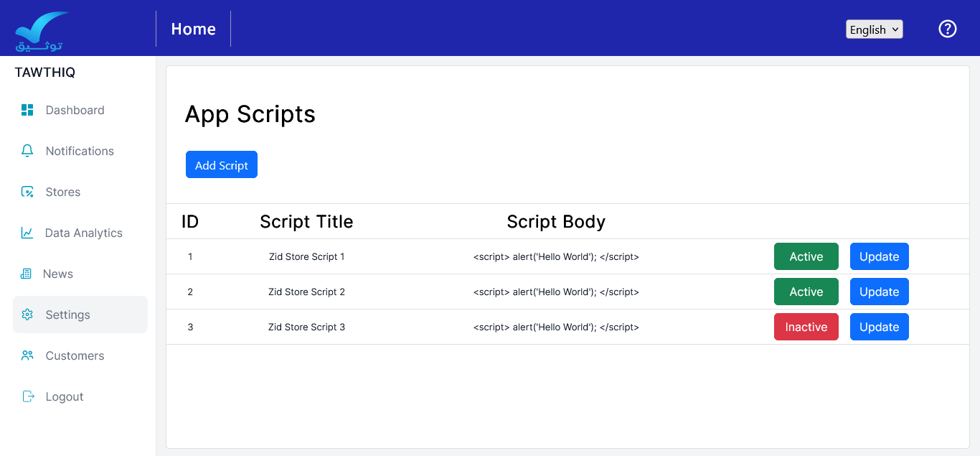
Task: Click script body of Zid Store Script 2
Action: coord(556,292)
